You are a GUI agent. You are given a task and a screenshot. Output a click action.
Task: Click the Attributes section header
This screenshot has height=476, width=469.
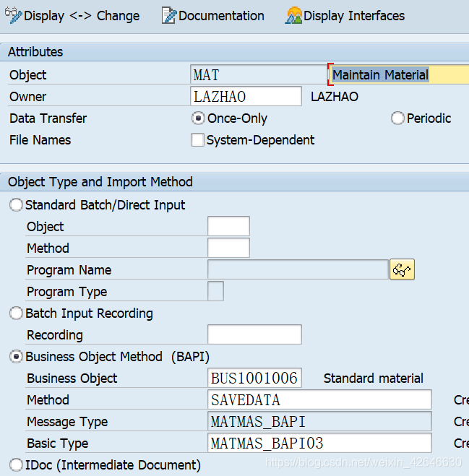[234, 52]
